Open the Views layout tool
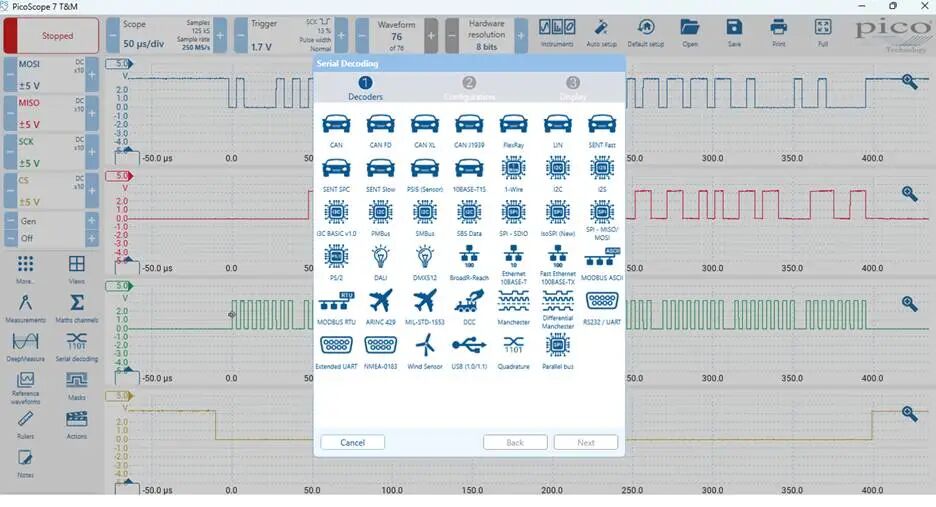This screenshot has width=936, height=507. coord(76,269)
